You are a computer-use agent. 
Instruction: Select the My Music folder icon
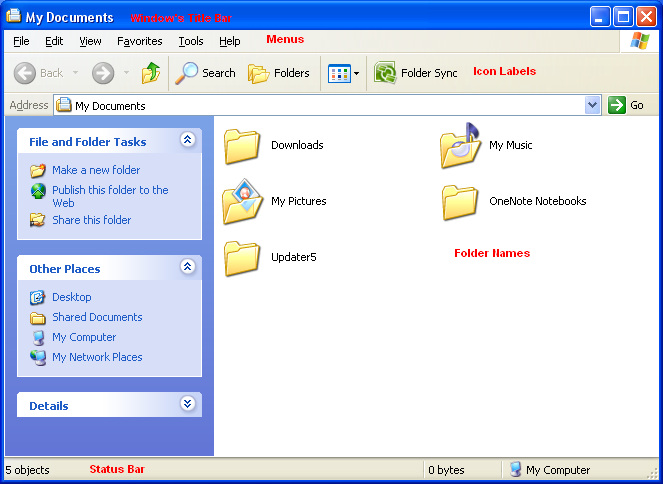tap(460, 145)
